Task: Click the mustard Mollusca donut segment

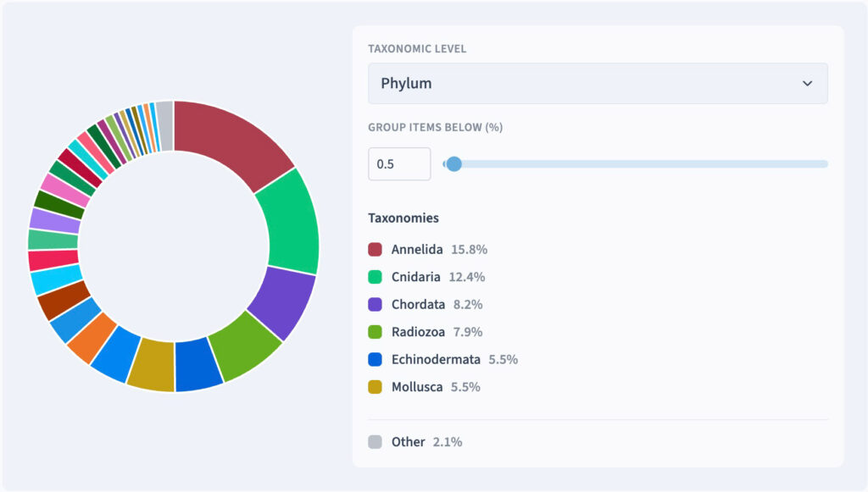Action: coord(153,364)
